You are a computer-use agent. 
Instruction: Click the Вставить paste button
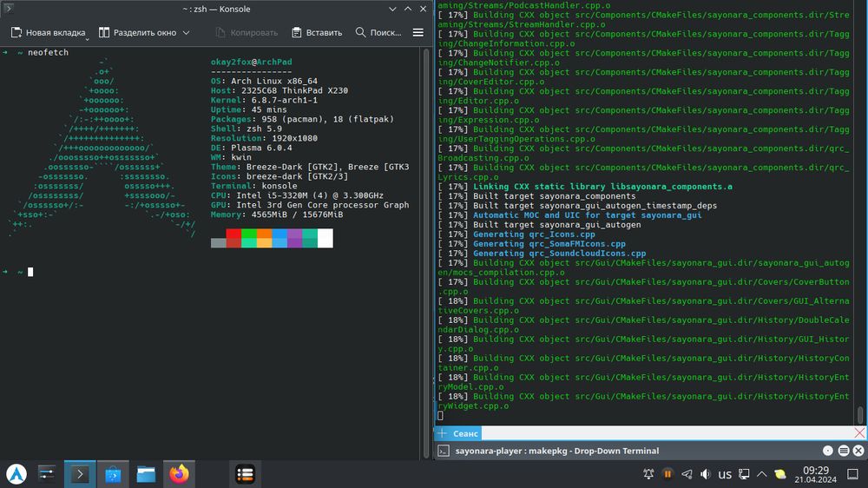pyautogui.click(x=317, y=32)
